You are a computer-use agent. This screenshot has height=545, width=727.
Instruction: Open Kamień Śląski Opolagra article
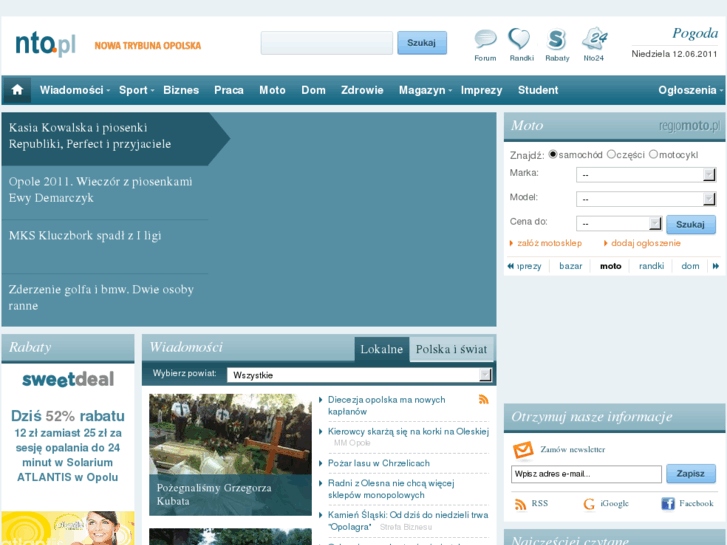click(408, 520)
